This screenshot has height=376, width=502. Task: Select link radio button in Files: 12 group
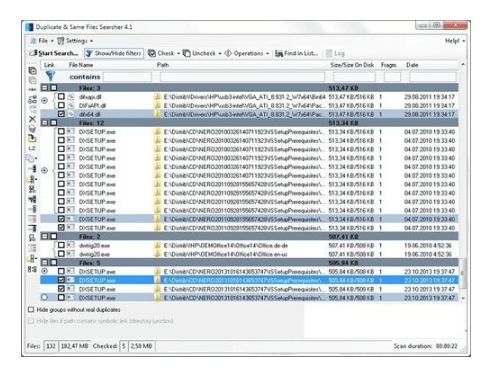coord(45,170)
